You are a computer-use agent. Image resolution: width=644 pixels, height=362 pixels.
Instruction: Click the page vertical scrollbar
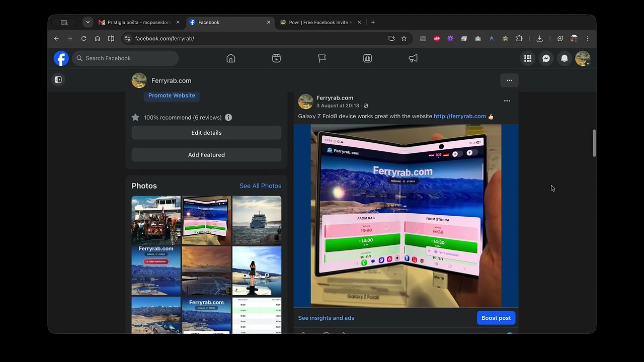(594, 143)
